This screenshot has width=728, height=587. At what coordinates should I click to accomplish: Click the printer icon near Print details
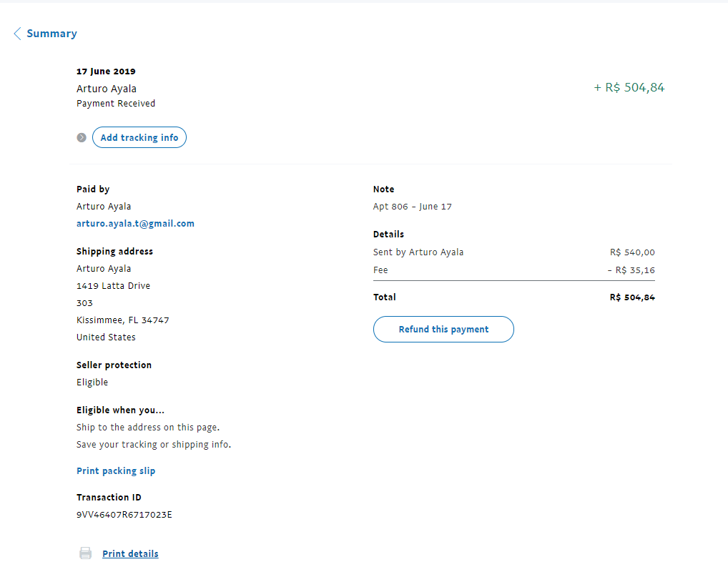click(86, 553)
